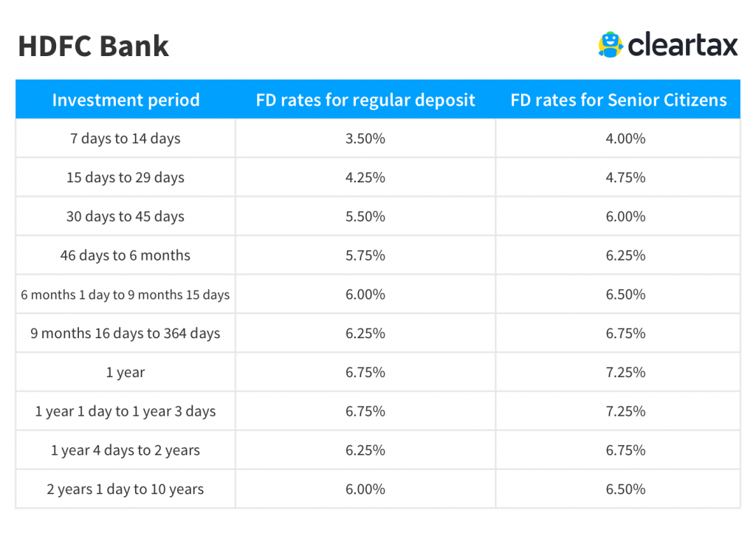Click the 46 days to 6 months cell
The width and height of the screenshot is (756, 533).
[126, 256]
